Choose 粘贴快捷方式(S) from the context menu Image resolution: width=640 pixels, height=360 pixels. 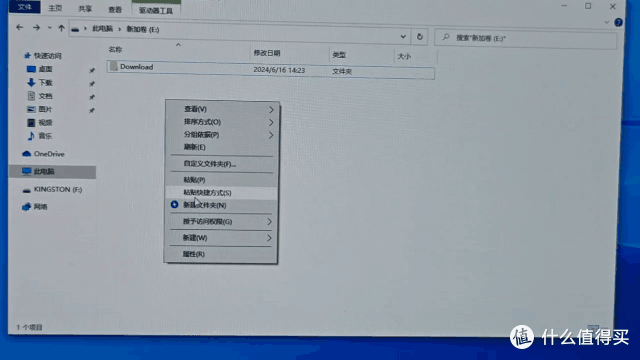[x=222, y=192]
